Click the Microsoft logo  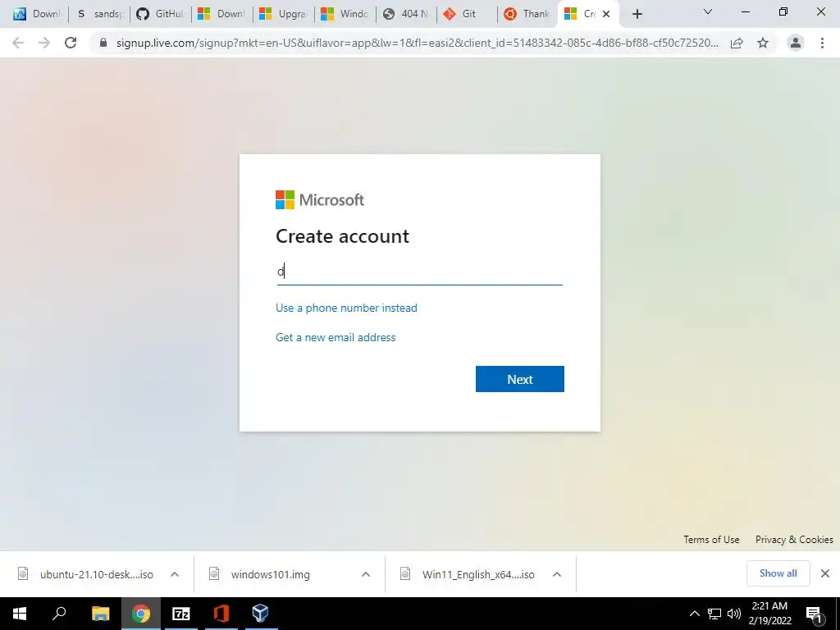tap(320, 200)
